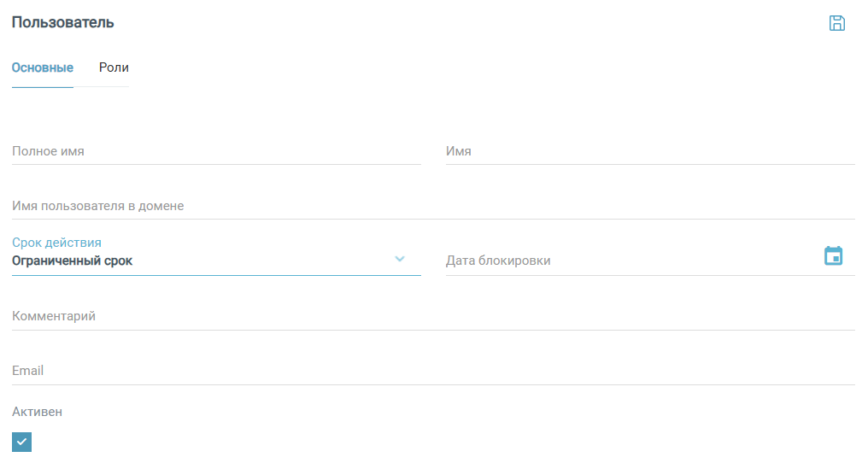
Task: Uncheck the Активен checkbox
Action: click(x=21, y=442)
